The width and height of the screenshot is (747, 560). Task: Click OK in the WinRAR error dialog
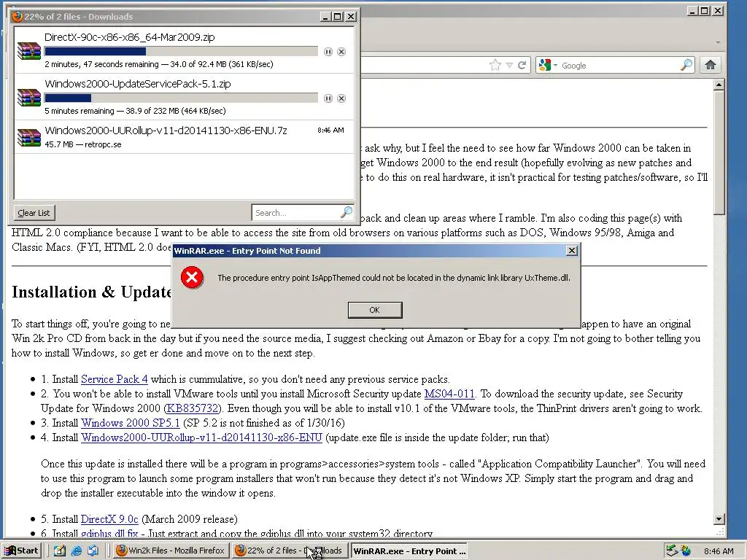click(375, 310)
